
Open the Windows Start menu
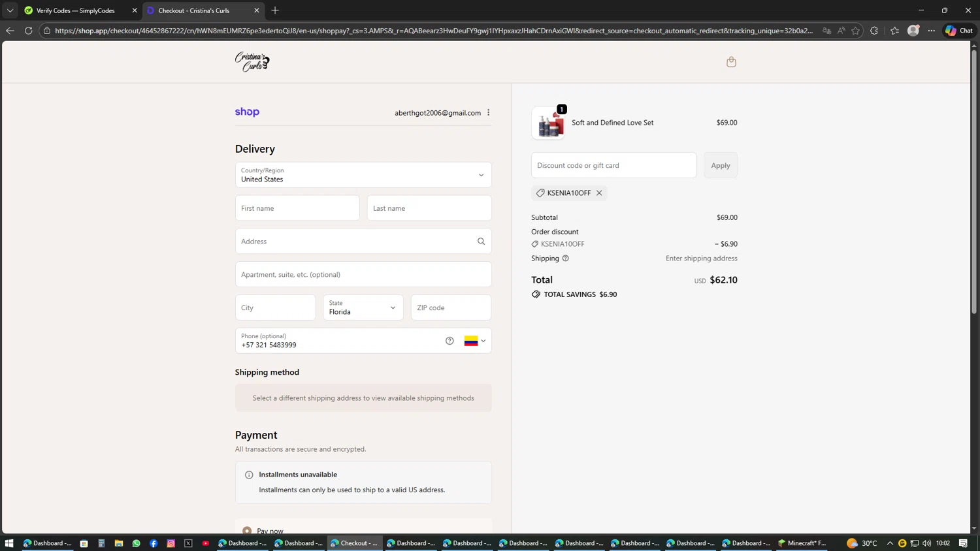click(9, 543)
